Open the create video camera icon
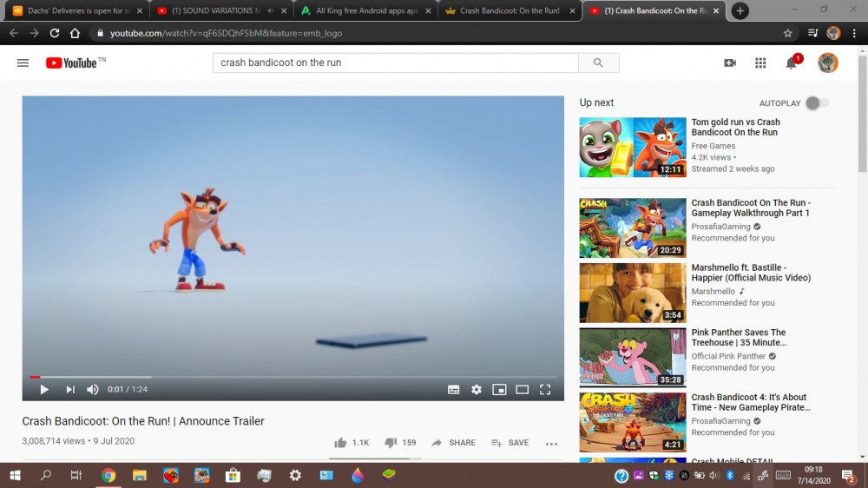 coord(730,63)
